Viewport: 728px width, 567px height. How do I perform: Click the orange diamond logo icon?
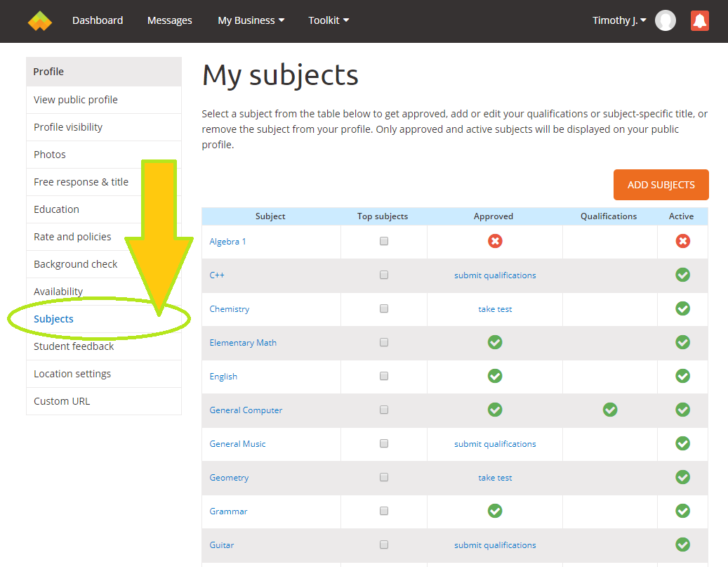(x=40, y=21)
